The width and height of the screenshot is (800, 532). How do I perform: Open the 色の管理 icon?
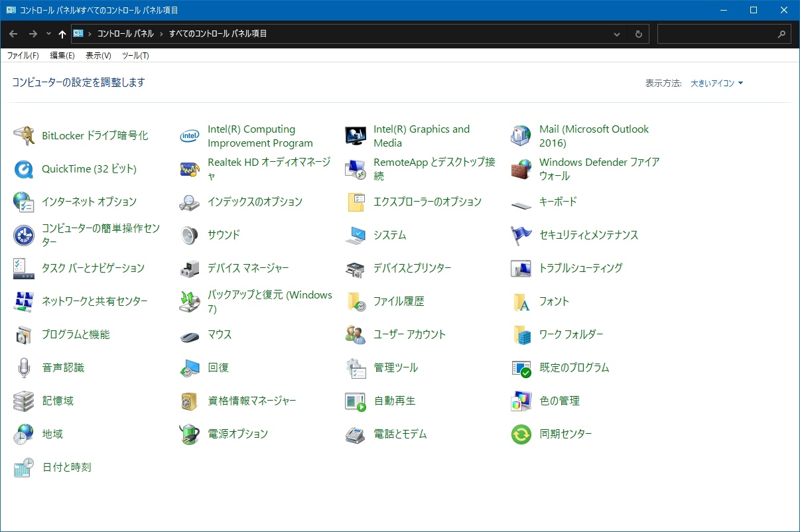(521, 401)
